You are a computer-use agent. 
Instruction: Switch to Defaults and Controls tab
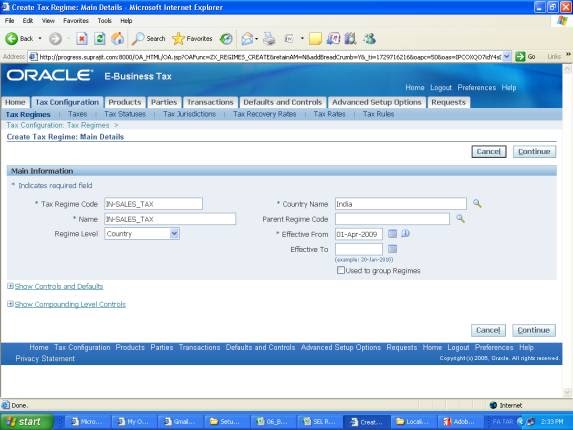coord(282,102)
